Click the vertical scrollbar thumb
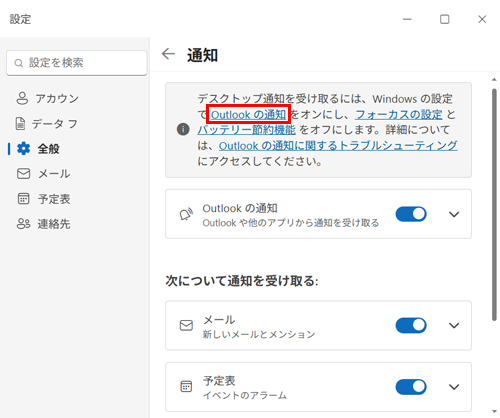 click(494, 204)
